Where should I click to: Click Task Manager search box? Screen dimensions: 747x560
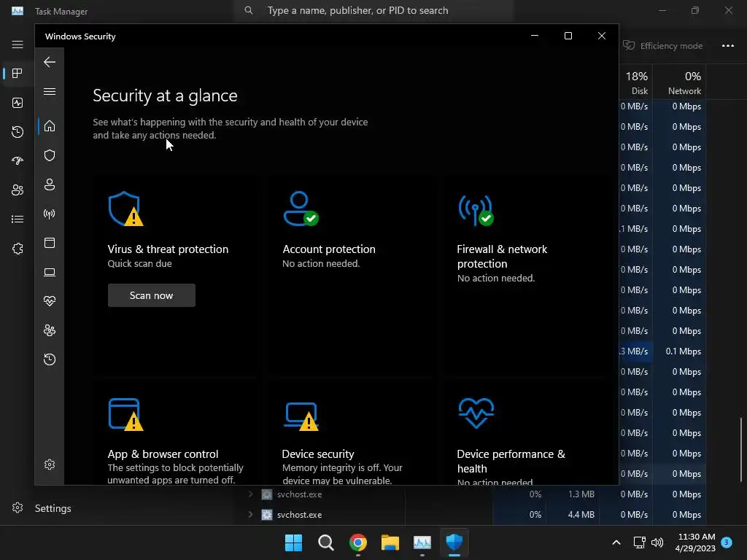(x=374, y=10)
